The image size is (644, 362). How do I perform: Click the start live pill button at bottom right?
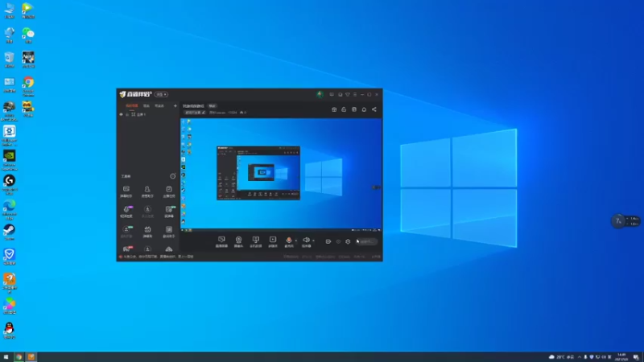click(366, 242)
